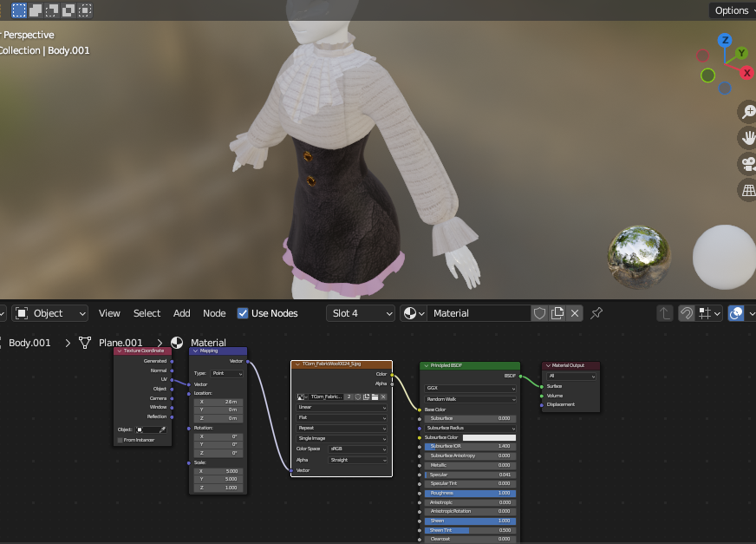Open the Add menu in node editor
Image resolution: width=756 pixels, height=544 pixels.
click(182, 313)
